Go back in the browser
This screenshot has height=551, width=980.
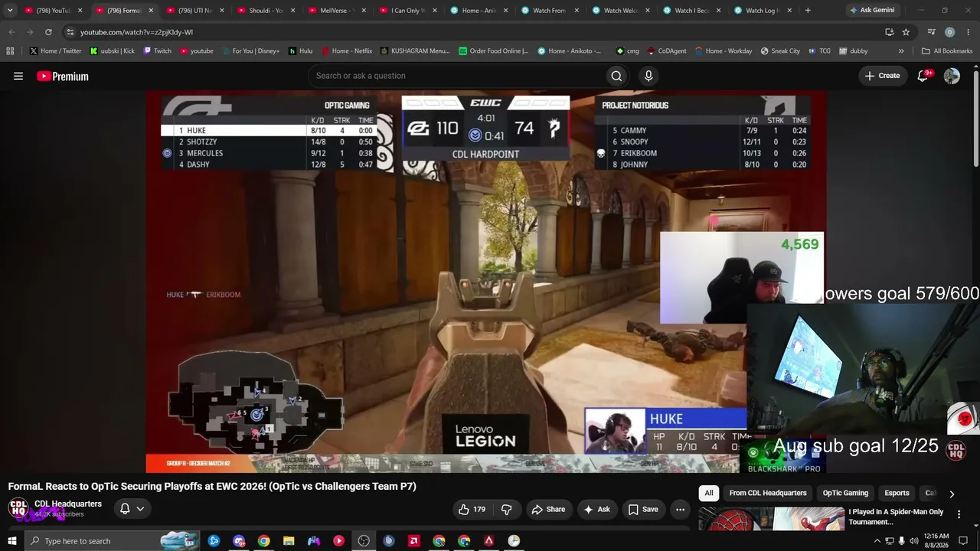click(11, 32)
